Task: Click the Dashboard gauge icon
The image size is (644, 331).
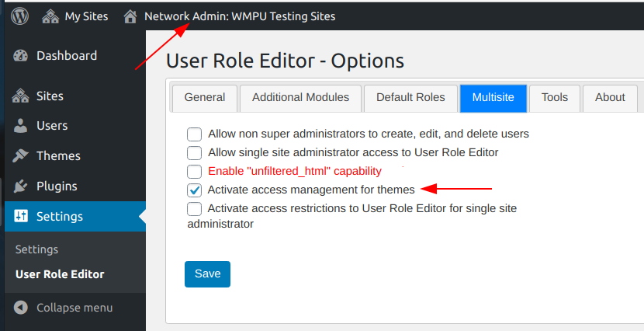Action: 20,55
